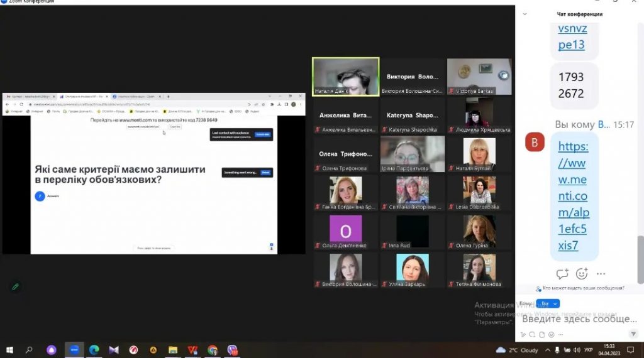Click 'Кто может видеть ваши сообщения?' link
Image resolution: width=644 pixels, height=358 pixels.
pos(583,288)
